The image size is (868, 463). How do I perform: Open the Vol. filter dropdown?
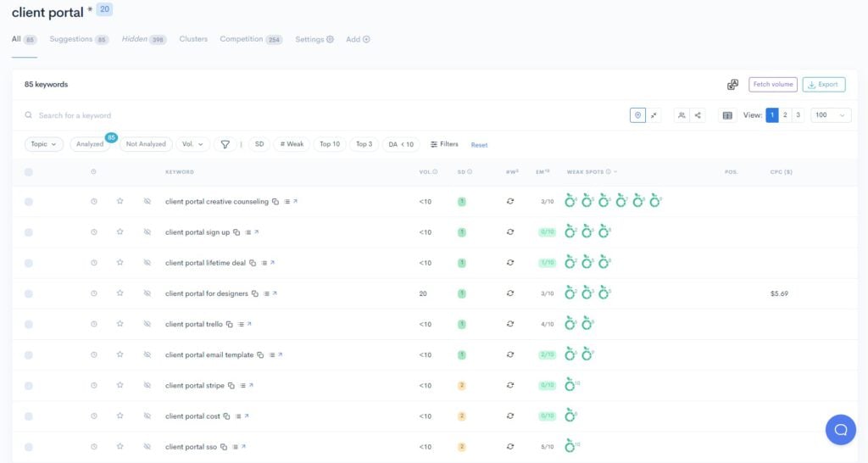192,144
